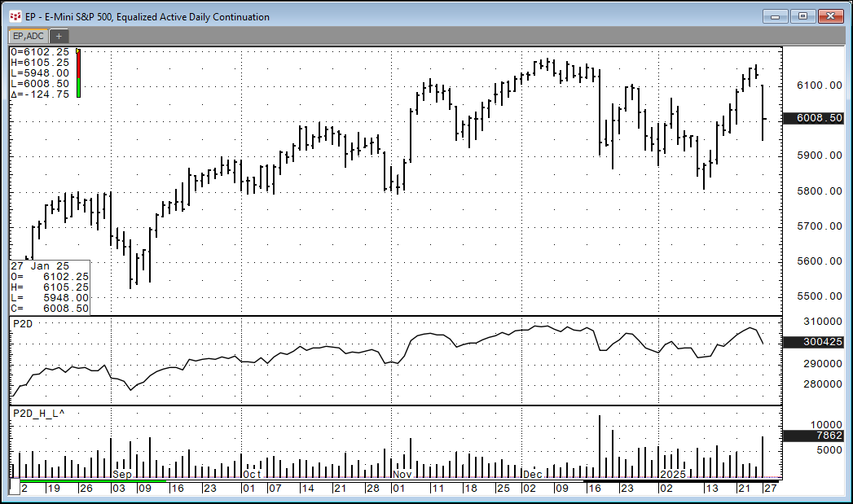Image resolution: width=853 pixels, height=504 pixels.
Task: Click the Sep label on time axis
Action: point(121,474)
